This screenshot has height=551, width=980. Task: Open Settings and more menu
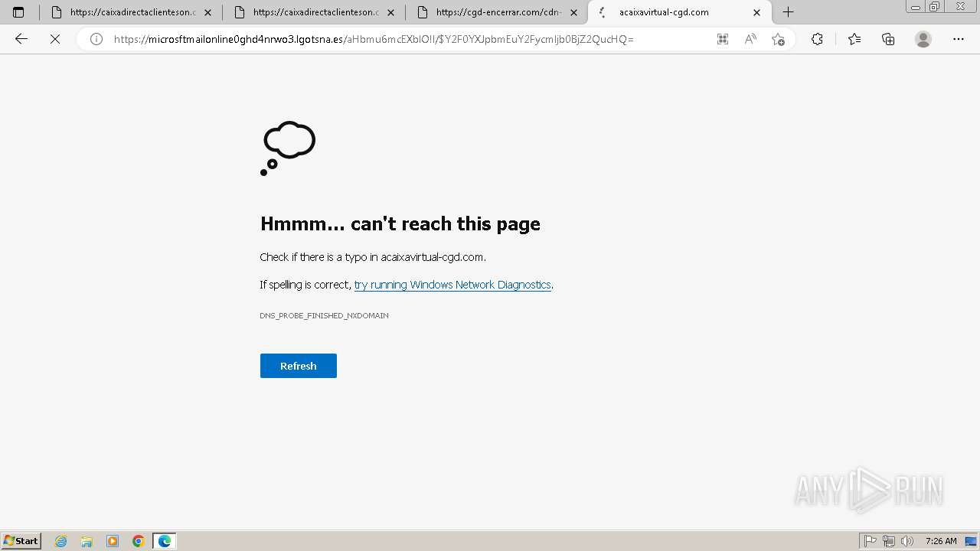coord(959,39)
